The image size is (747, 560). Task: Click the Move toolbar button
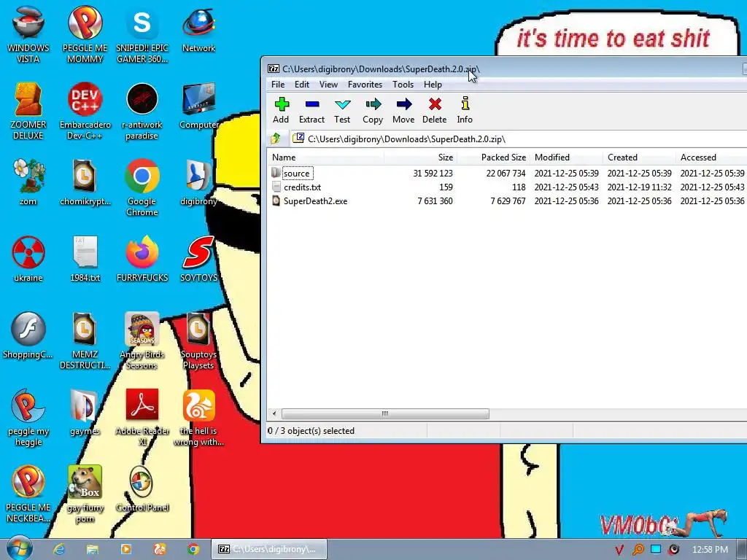[403, 110]
